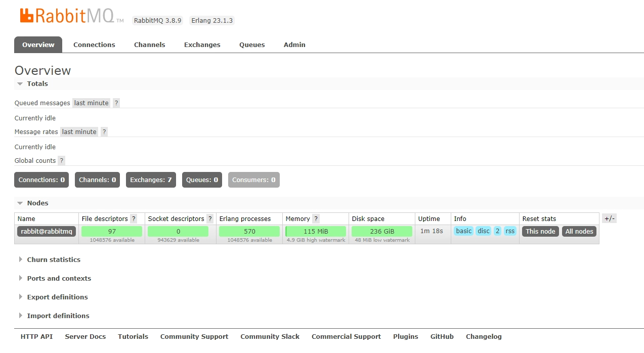Open the Tutorials footer link
This screenshot has height=353, width=644.
(x=133, y=336)
